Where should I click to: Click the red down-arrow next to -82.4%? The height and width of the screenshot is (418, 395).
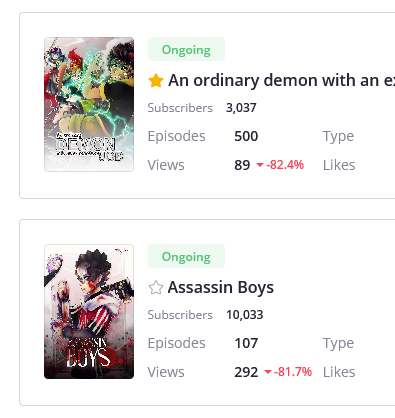[x=260, y=165]
